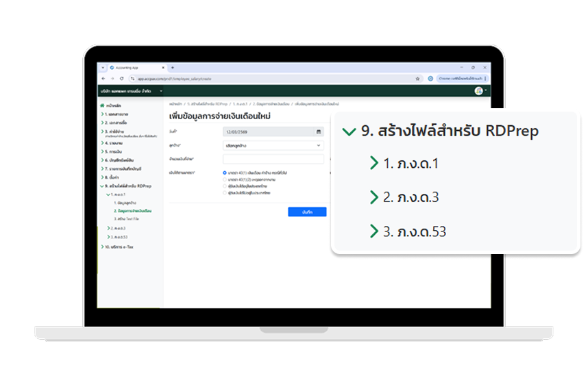Expand sidebar item 10. บริการ e-Tax

coord(117,247)
